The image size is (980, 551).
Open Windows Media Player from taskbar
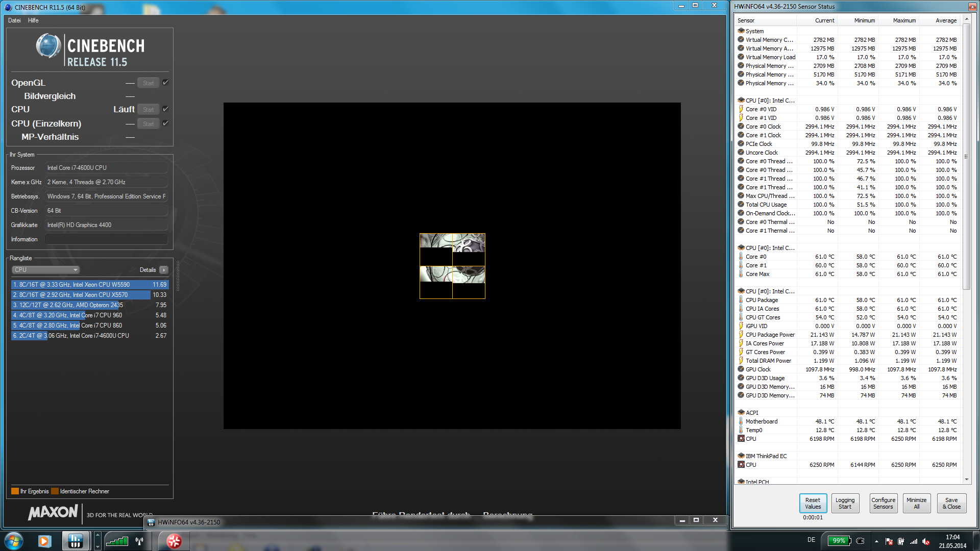pos(44,541)
